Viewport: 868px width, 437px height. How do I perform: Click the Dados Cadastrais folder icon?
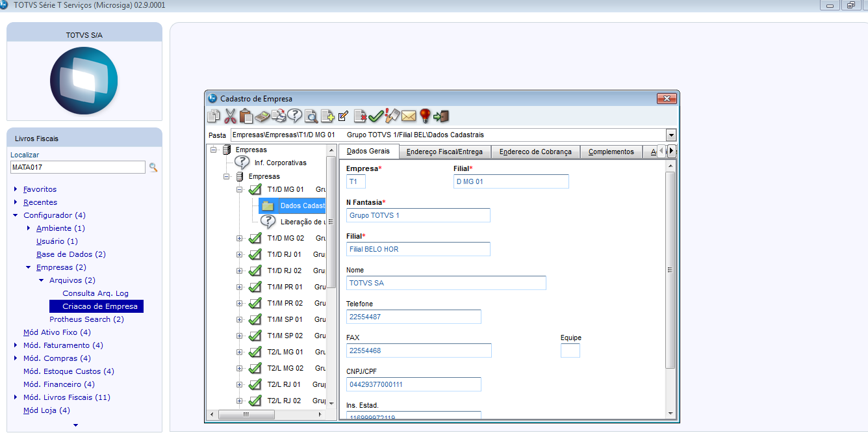point(268,205)
